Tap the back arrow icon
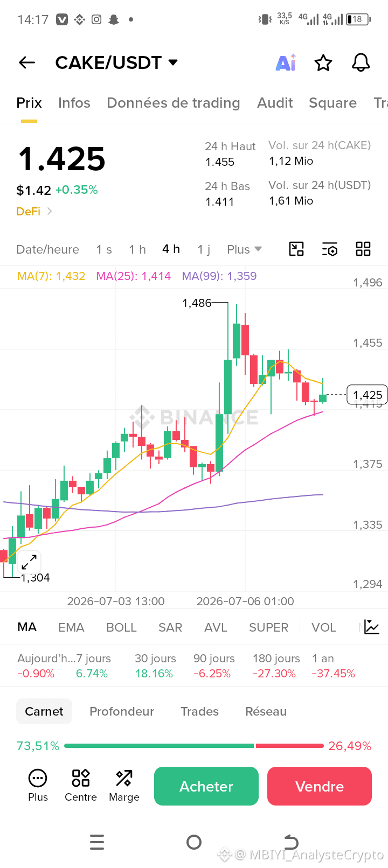The image size is (388, 868). point(27,62)
